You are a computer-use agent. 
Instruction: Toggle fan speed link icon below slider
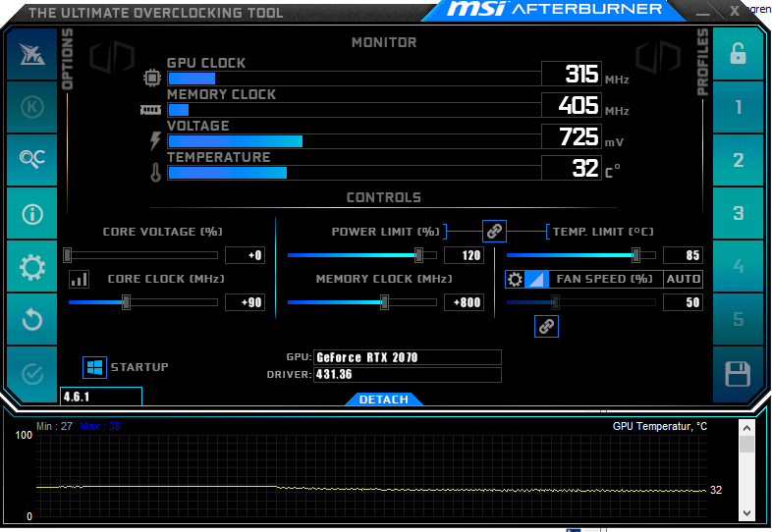coord(546,326)
